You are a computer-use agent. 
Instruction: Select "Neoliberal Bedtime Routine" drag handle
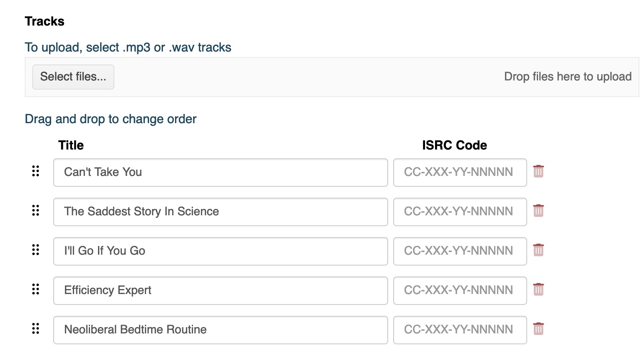pos(36,328)
